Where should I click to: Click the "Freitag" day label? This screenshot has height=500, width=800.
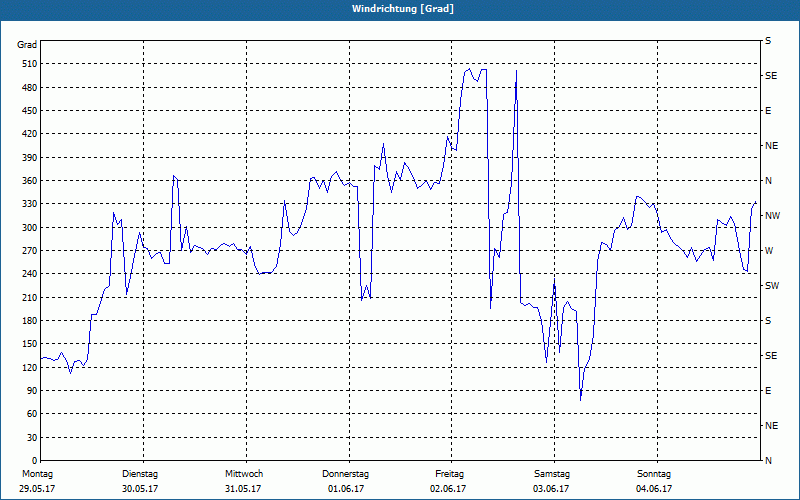tap(449, 474)
